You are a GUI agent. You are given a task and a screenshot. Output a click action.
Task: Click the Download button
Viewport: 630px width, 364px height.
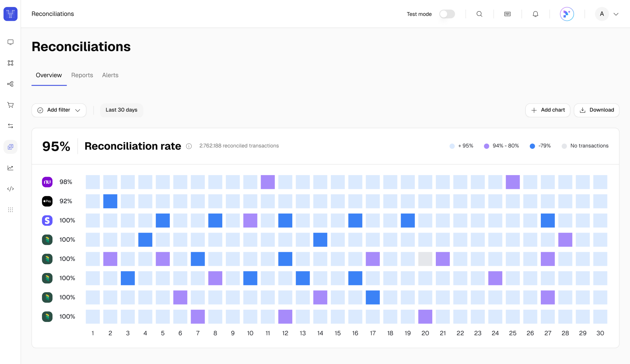click(596, 110)
